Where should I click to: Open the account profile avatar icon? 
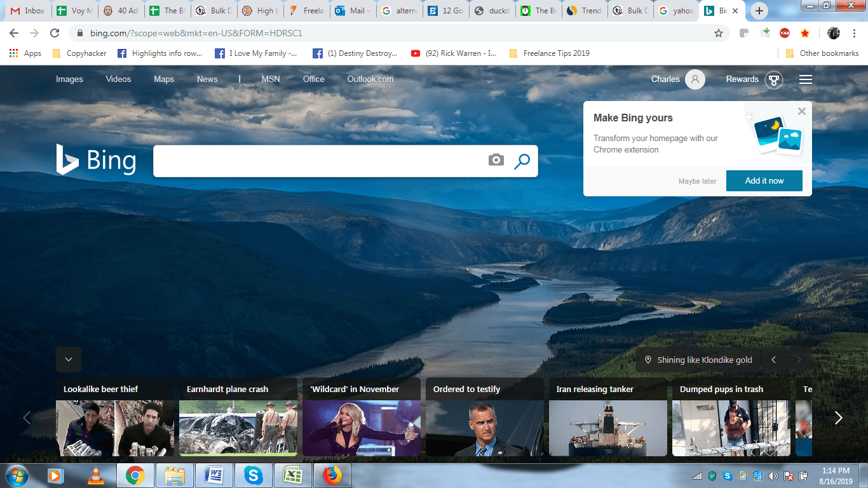[695, 79]
